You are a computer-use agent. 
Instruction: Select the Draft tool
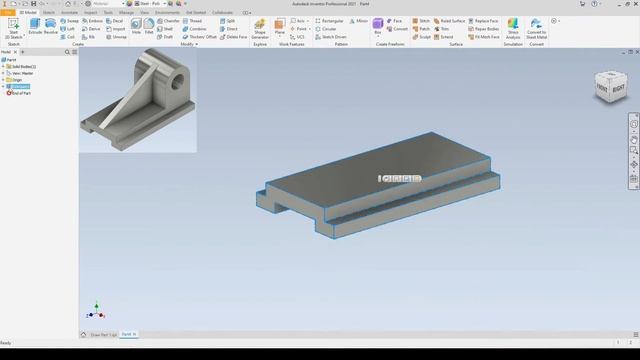165,37
